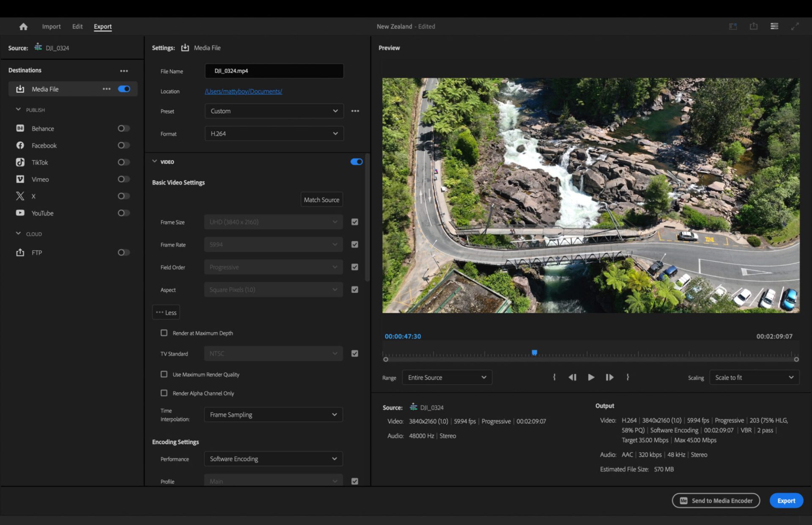
Task: Click the Match Source button
Action: 321,200
